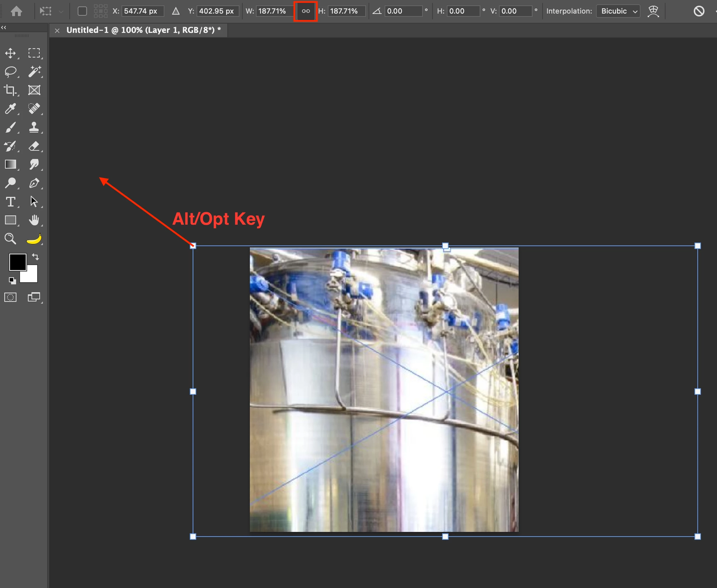Click the W width percentage field
Image resolution: width=717 pixels, height=588 pixels.
[273, 11]
